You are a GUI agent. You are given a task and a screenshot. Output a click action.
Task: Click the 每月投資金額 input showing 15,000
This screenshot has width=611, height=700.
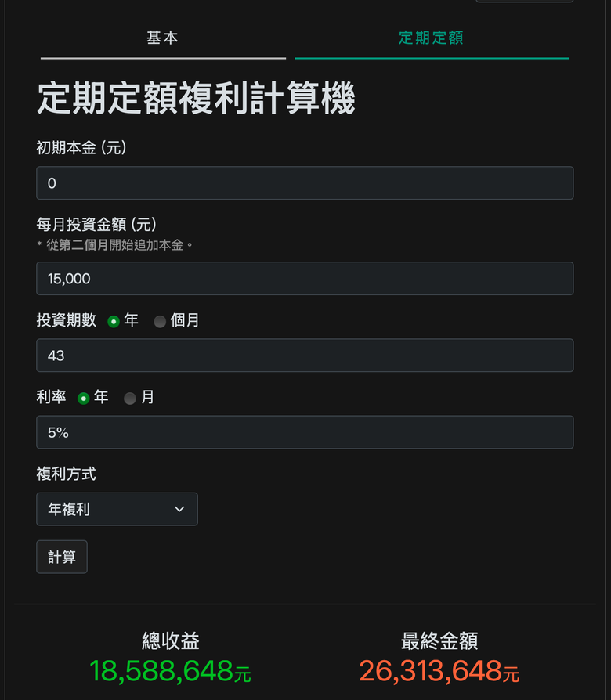305,279
